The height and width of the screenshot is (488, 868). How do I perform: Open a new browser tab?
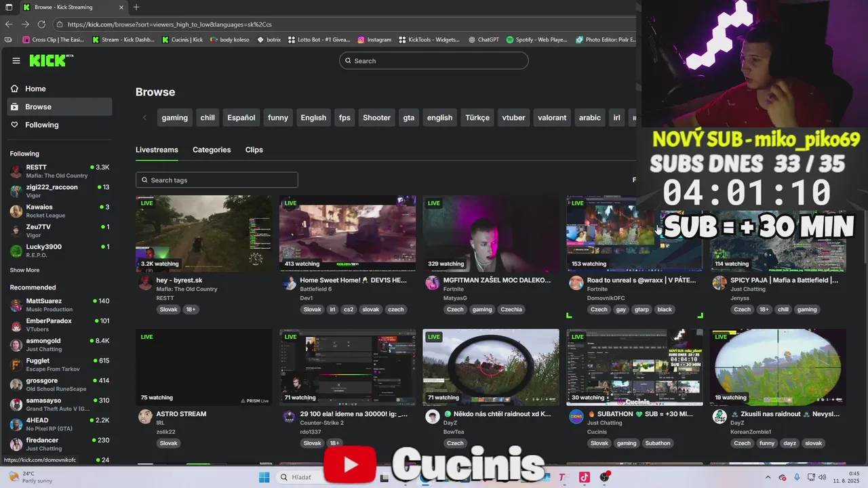tap(136, 7)
